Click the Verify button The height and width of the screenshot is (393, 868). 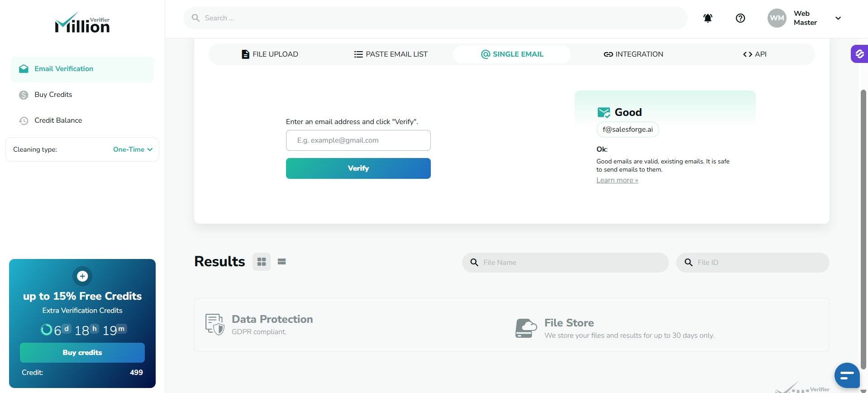358,168
